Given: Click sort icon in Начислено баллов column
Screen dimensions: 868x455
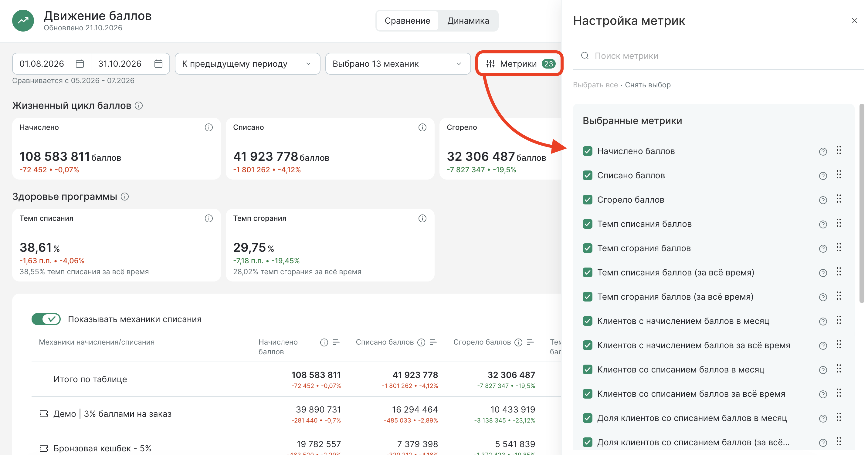Looking at the screenshot, I should click(x=336, y=342).
